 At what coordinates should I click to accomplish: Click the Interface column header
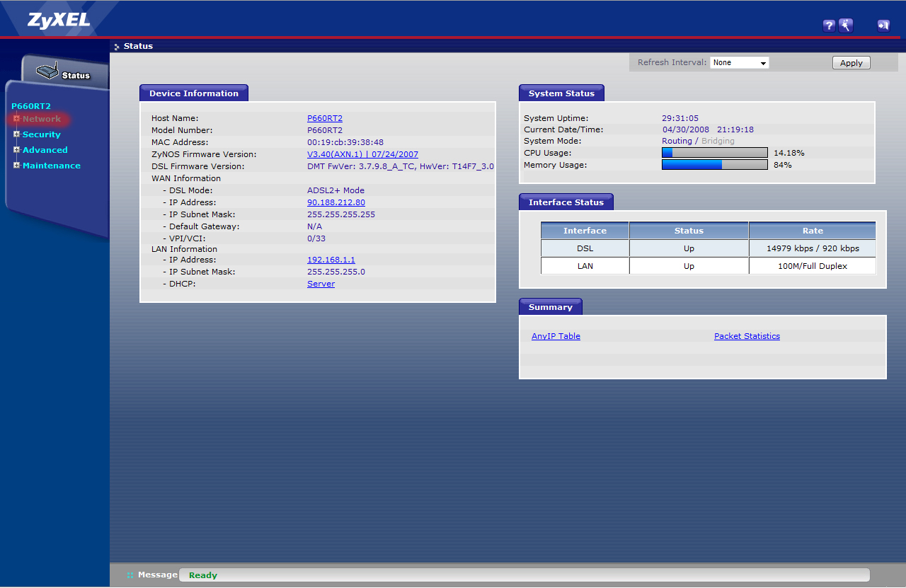(x=585, y=231)
